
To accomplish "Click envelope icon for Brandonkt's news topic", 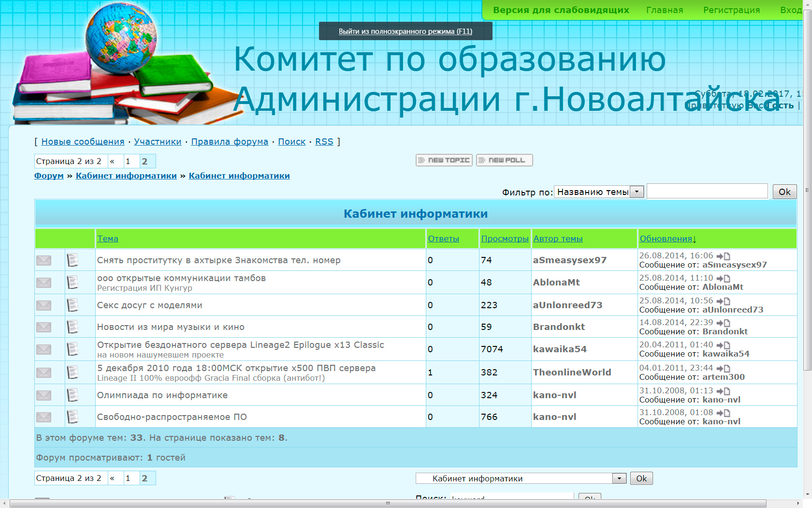I will [x=43, y=327].
